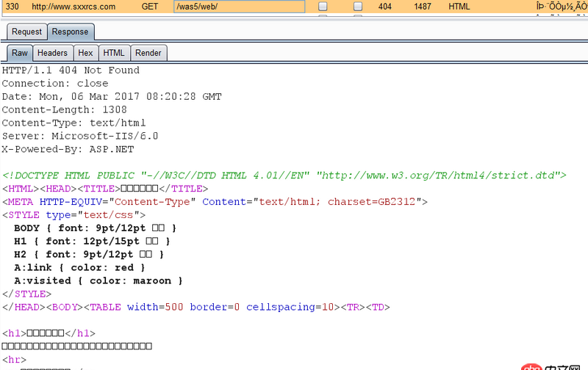Click the GET method cell

pyautogui.click(x=150, y=7)
